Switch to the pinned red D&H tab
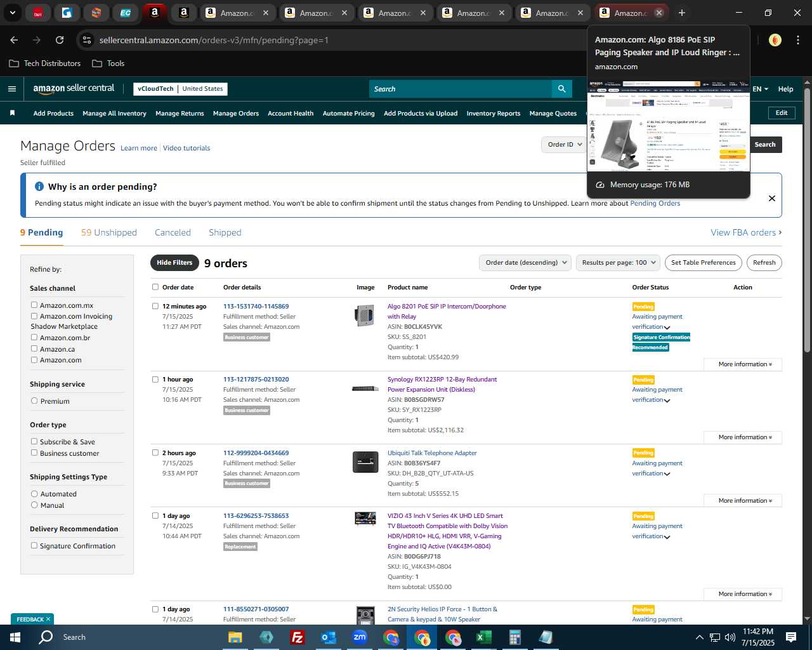The height and width of the screenshot is (650, 812). tap(38, 13)
